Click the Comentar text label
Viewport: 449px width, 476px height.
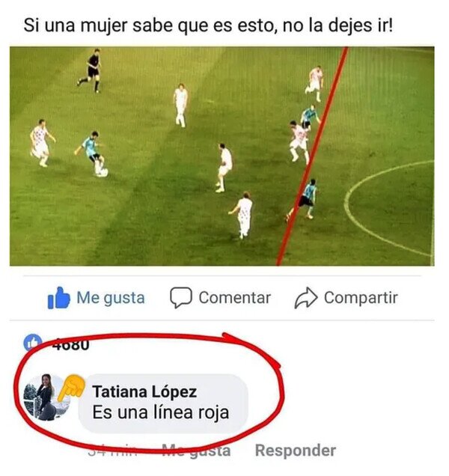pyautogui.click(x=235, y=298)
